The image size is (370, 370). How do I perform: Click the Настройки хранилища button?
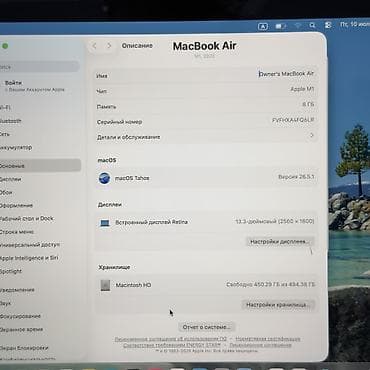278,305
